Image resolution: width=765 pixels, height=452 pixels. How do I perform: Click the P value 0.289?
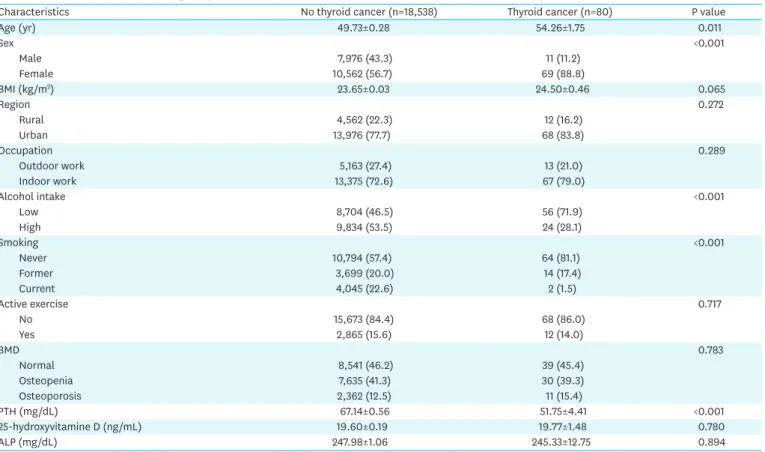click(711, 151)
